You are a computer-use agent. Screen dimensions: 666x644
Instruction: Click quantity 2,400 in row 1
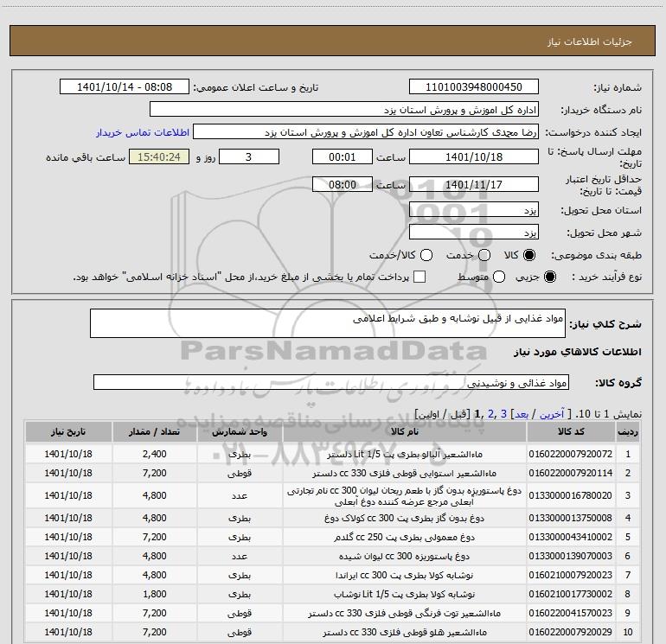pyautogui.click(x=154, y=454)
